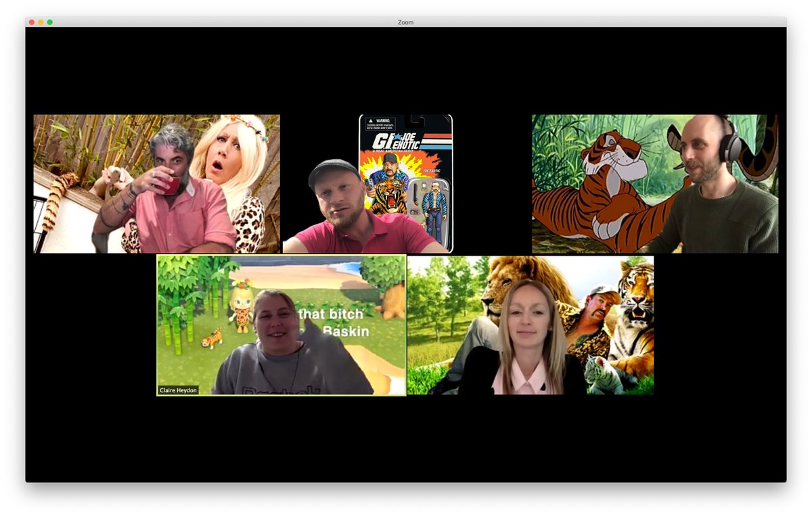Minimize the Zoom window with yellow button
Image resolution: width=812 pixels, height=516 pixels.
pyautogui.click(x=41, y=22)
